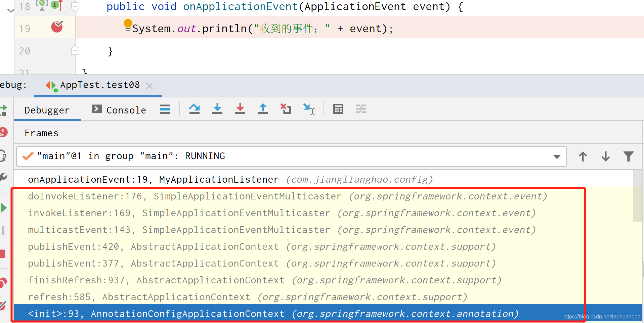Select frame onApplicationEvent:19 MyApplicationListener
Image resolution: width=644 pixels, height=323 pixels.
point(324,179)
